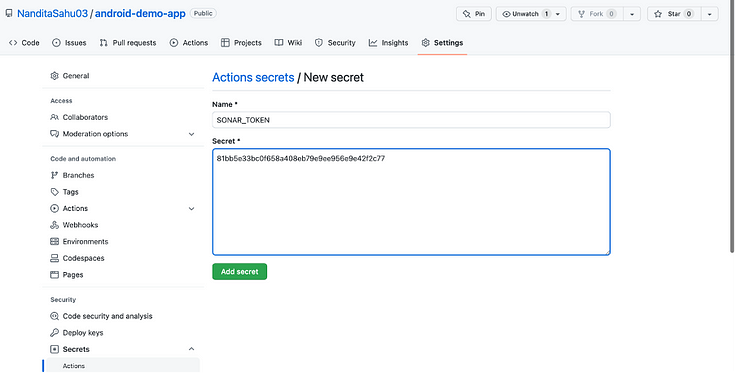Click the Pull requests branch icon
Image resolution: width=736 pixels, height=373 pixels.
click(104, 43)
